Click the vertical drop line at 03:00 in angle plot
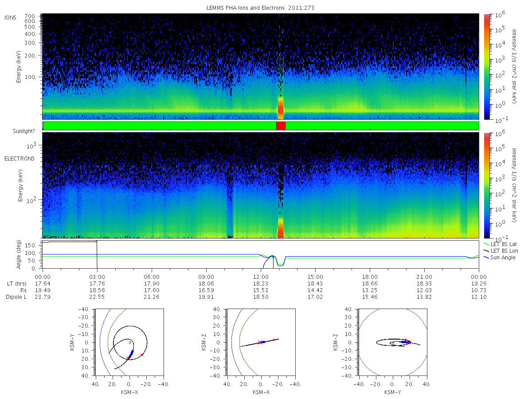 [97, 255]
